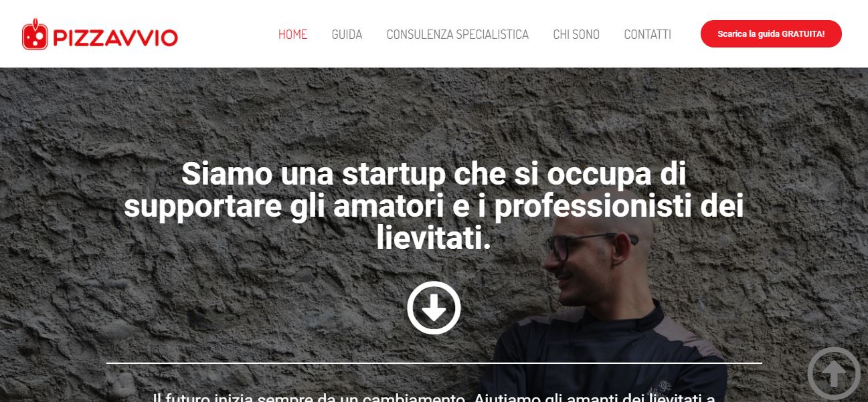This screenshot has height=402, width=868.
Task: Click the Scarica la guida GRATUITA button
Action: click(771, 33)
